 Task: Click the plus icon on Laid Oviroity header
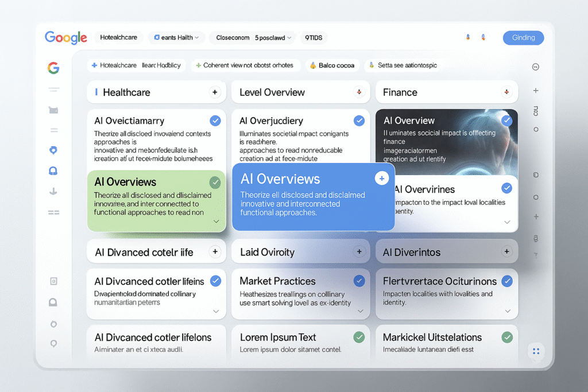click(x=359, y=251)
